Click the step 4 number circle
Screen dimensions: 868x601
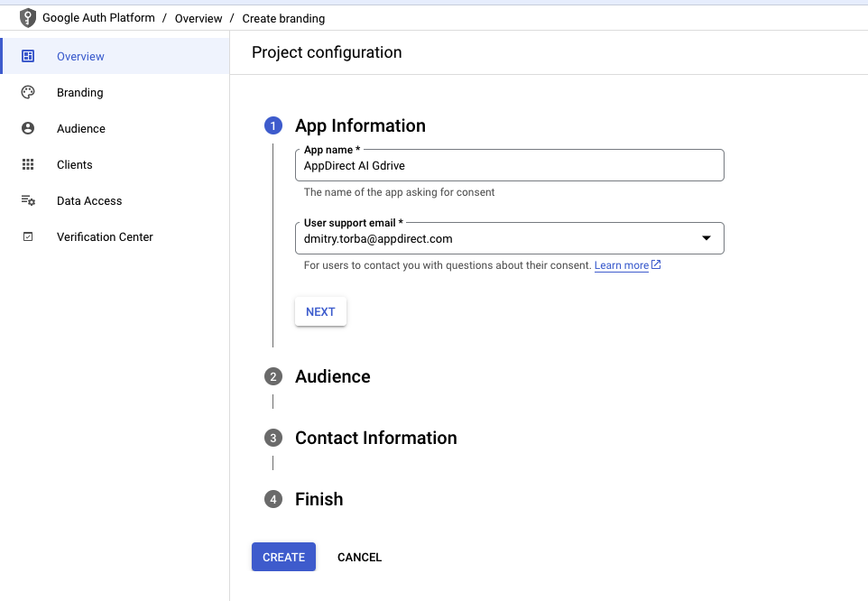(x=272, y=499)
